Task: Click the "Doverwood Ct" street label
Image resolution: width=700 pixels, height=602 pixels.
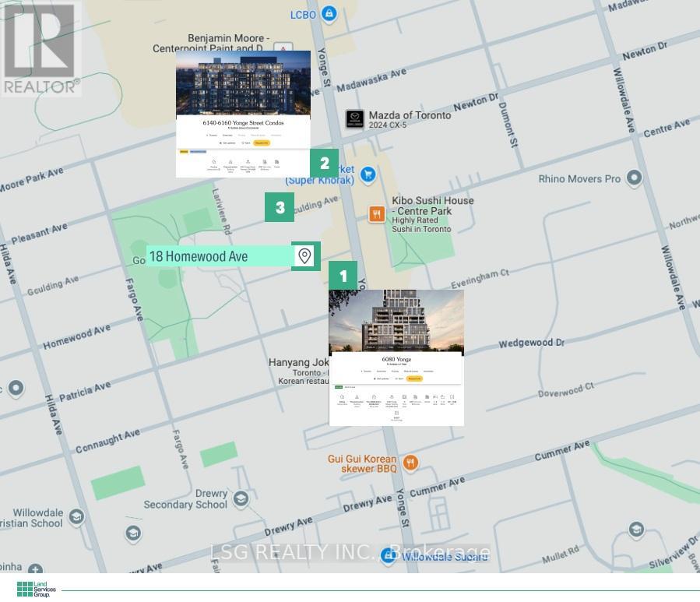Action: point(566,390)
